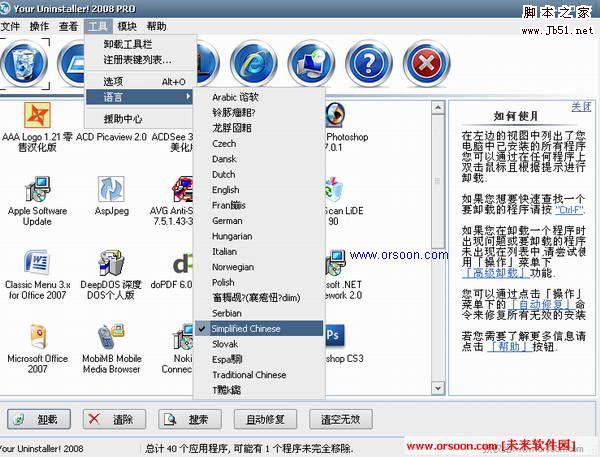This screenshot has height=457, width=600.
Task: Select the DeepDOS program icon
Action: [x=111, y=263]
